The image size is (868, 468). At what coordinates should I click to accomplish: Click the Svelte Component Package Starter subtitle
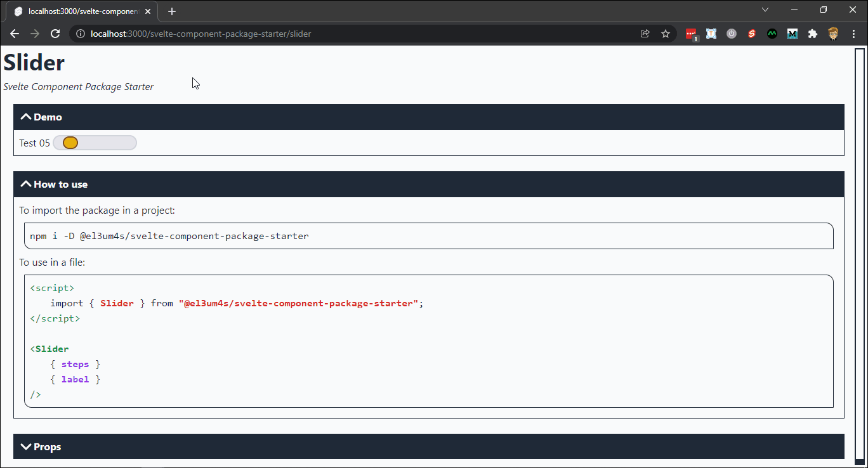click(x=79, y=86)
